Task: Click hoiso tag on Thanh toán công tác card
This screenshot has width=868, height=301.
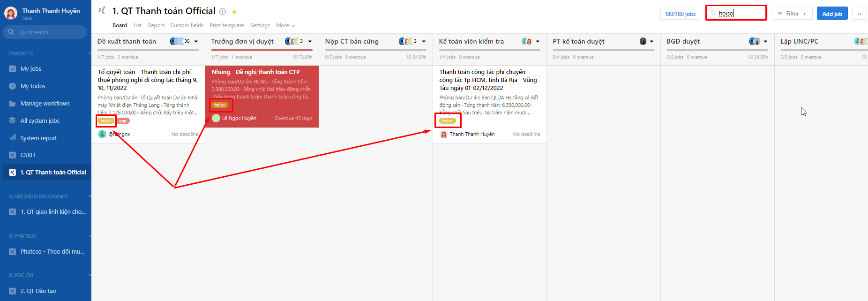Action: [448, 121]
